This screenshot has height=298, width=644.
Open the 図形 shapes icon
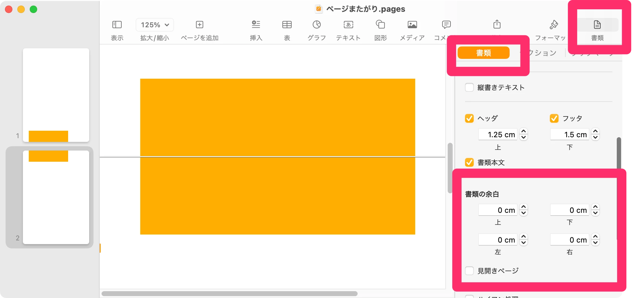click(x=380, y=24)
